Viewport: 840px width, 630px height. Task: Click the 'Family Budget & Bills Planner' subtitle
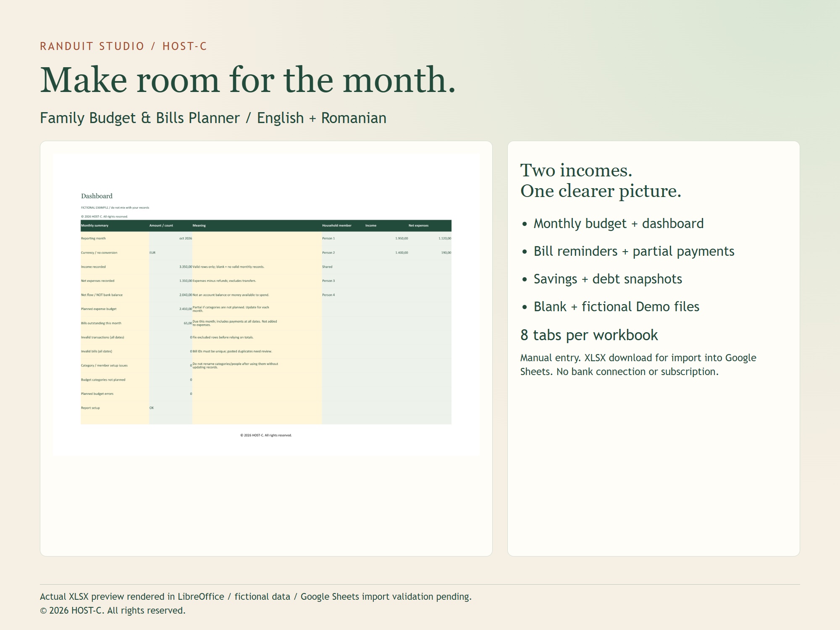pos(140,118)
